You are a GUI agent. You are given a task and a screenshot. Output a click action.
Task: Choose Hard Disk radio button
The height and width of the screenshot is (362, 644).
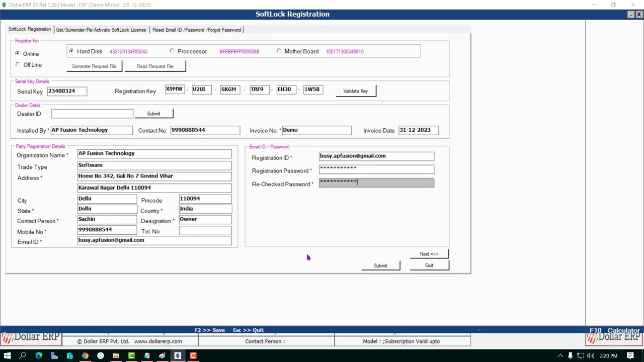71,51
